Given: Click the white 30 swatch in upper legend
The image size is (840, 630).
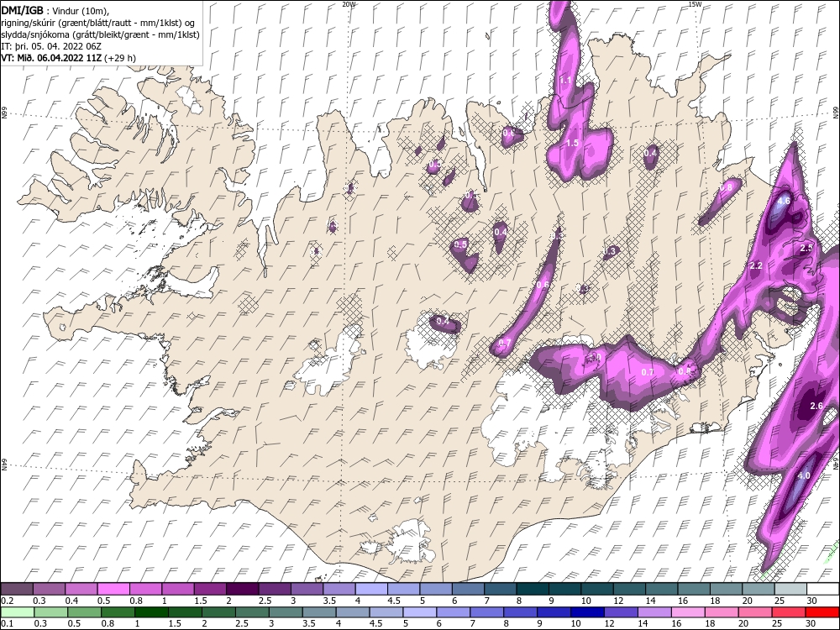Looking at the screenshot, I should pos(823,590).
